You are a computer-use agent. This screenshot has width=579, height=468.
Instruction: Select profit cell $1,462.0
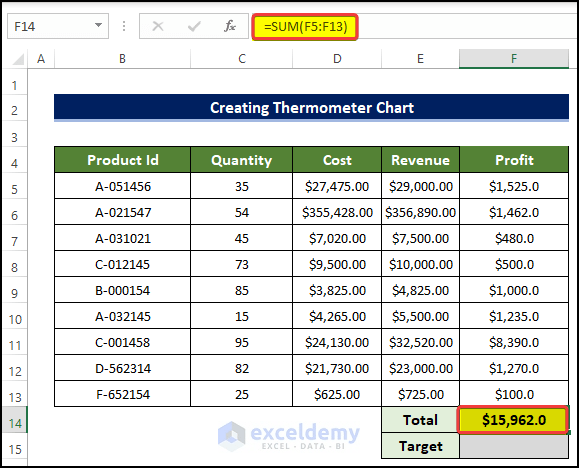pos(514,212)
